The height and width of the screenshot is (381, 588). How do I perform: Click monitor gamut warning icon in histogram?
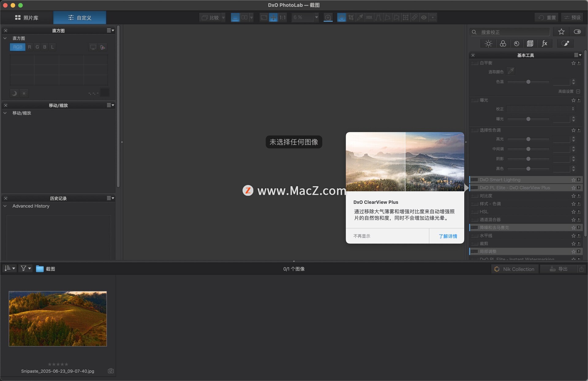point(93,47)
